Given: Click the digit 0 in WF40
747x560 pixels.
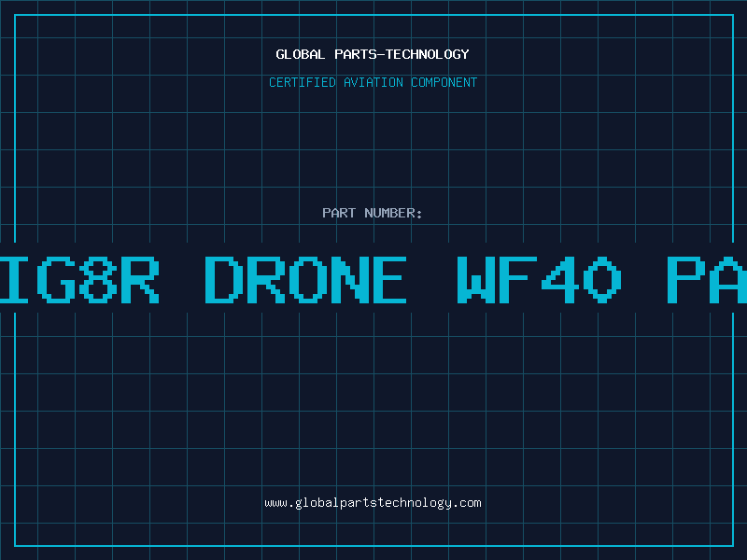Looking at the screenshot, I should click(x=602, y=280).
